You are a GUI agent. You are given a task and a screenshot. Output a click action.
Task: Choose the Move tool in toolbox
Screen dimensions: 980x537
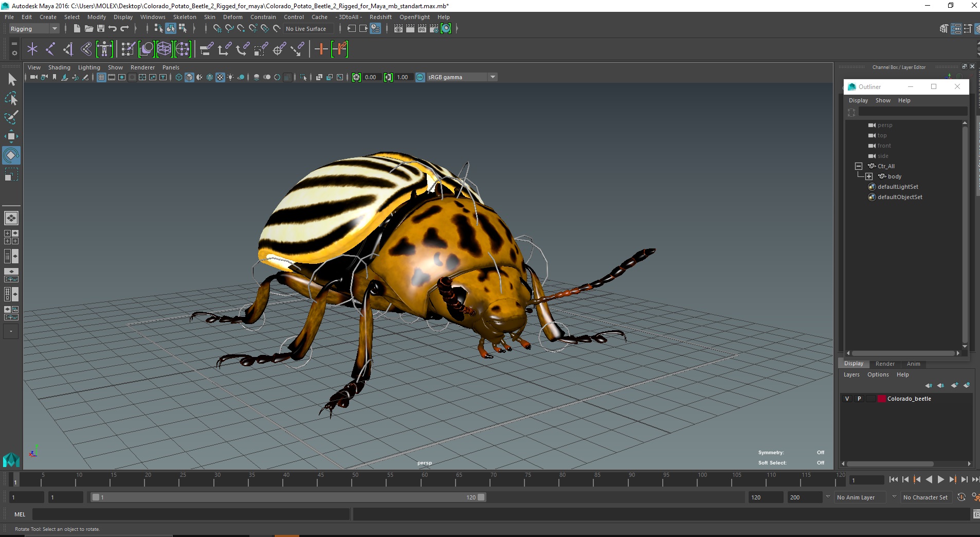[11, 136]
